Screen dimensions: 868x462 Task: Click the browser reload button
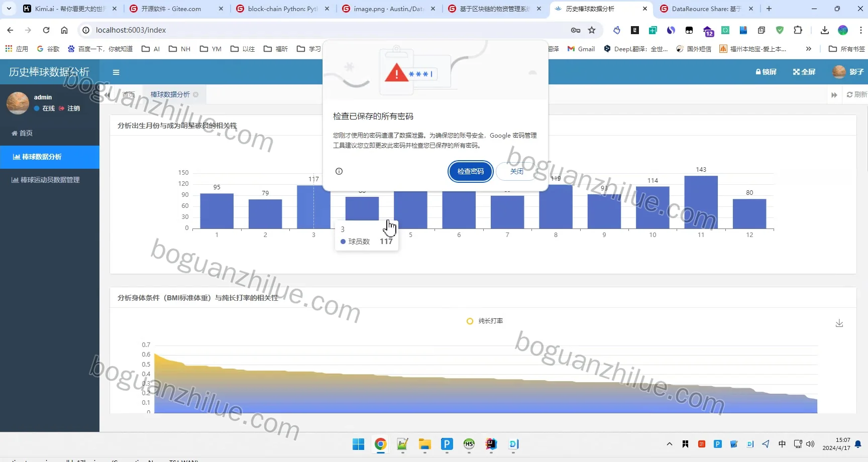46,30
